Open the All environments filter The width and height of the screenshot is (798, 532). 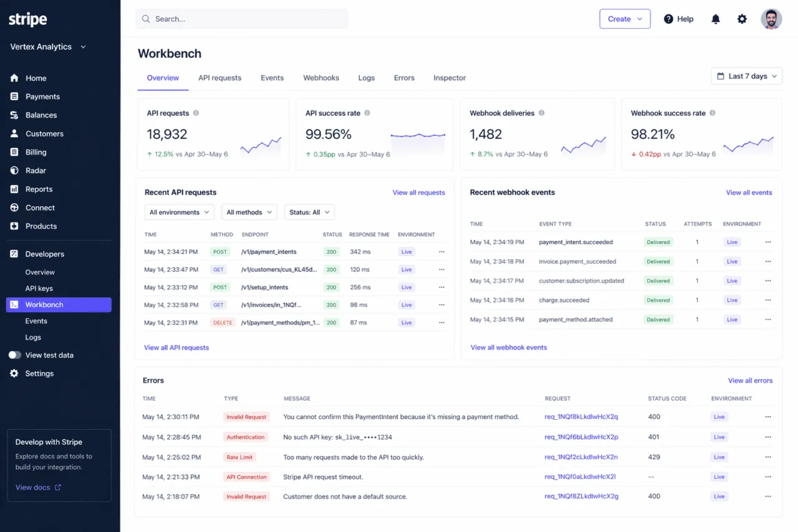(180, 212)
